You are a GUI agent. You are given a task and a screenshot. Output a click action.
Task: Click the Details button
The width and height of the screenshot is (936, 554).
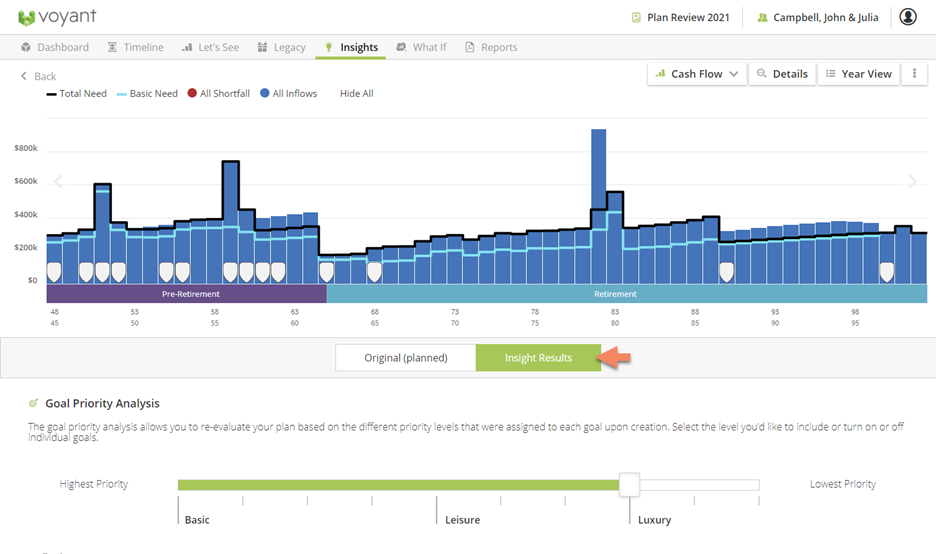[781, 74]
